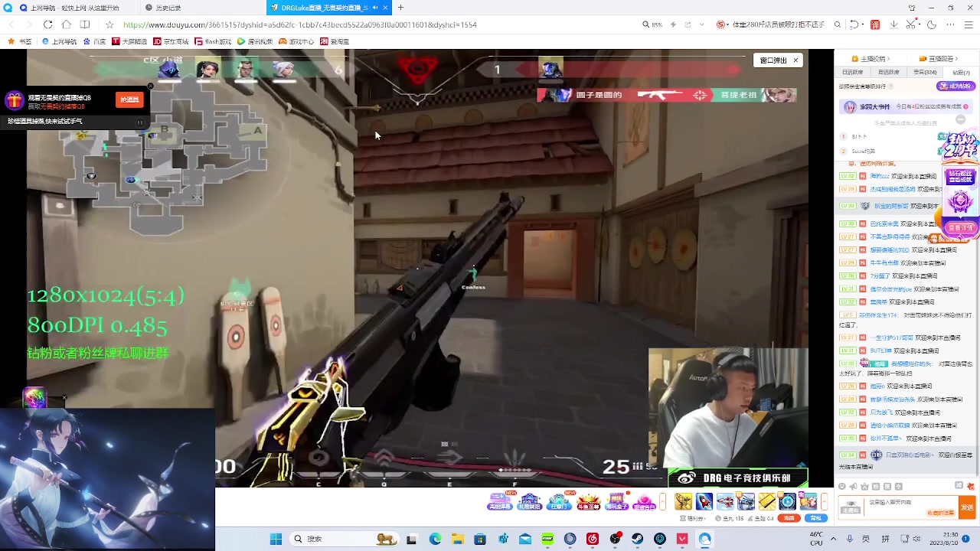This screenshot has width=980, height=551.
Task: Expand gift list arrow at bar end
Action: pos(825,501)
